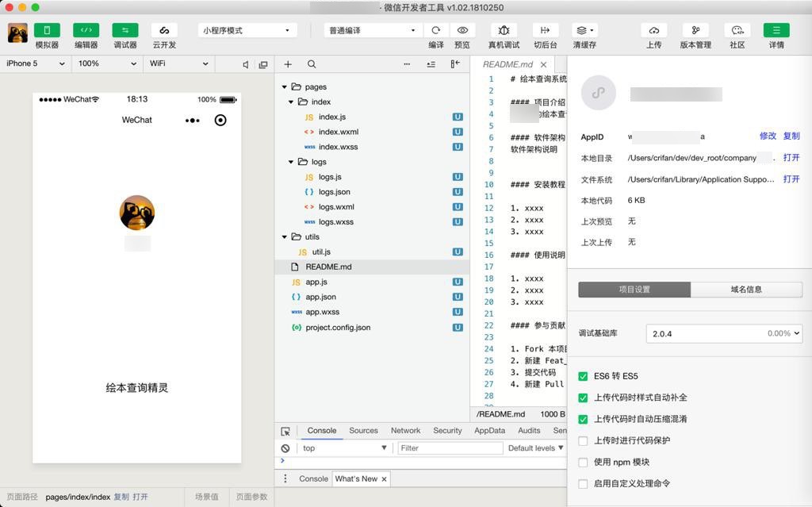Click 复制 link beside the page path
Viewport: 812px width, 507px height.
click(121, 497)
